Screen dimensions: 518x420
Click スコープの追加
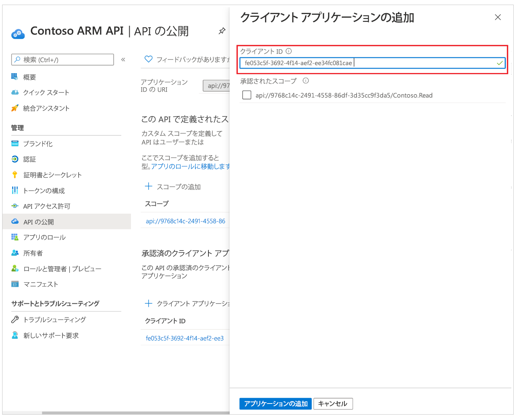coord(179,187)
